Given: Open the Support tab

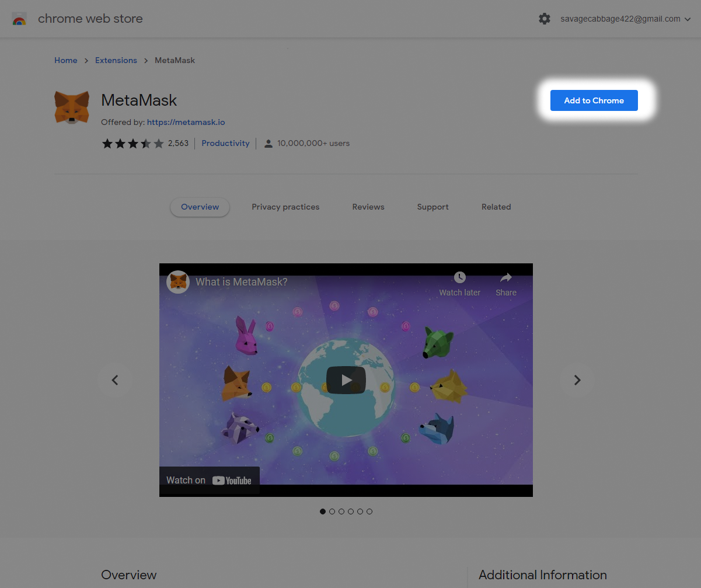Looking at the screenshot, I should (433, 207).
